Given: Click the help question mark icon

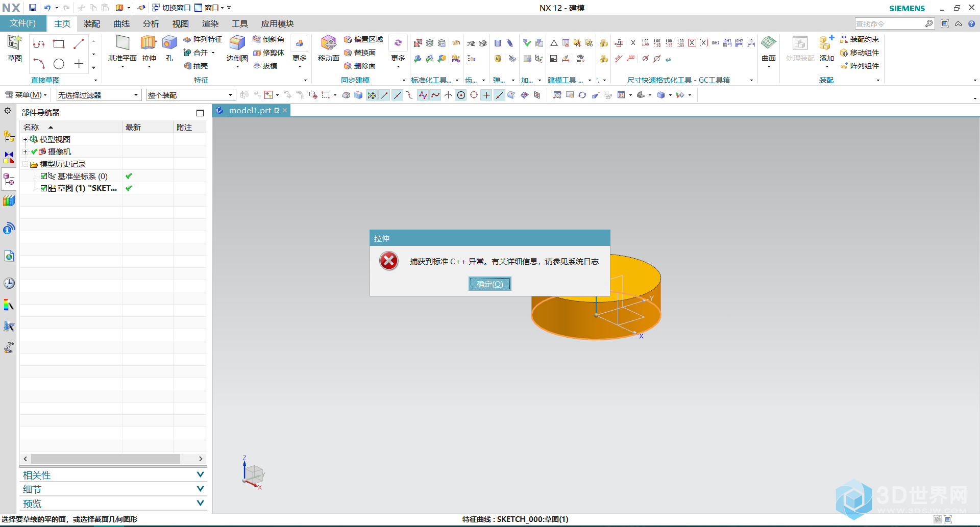Looking at the screenshot, I should click(x=971, y=23).
